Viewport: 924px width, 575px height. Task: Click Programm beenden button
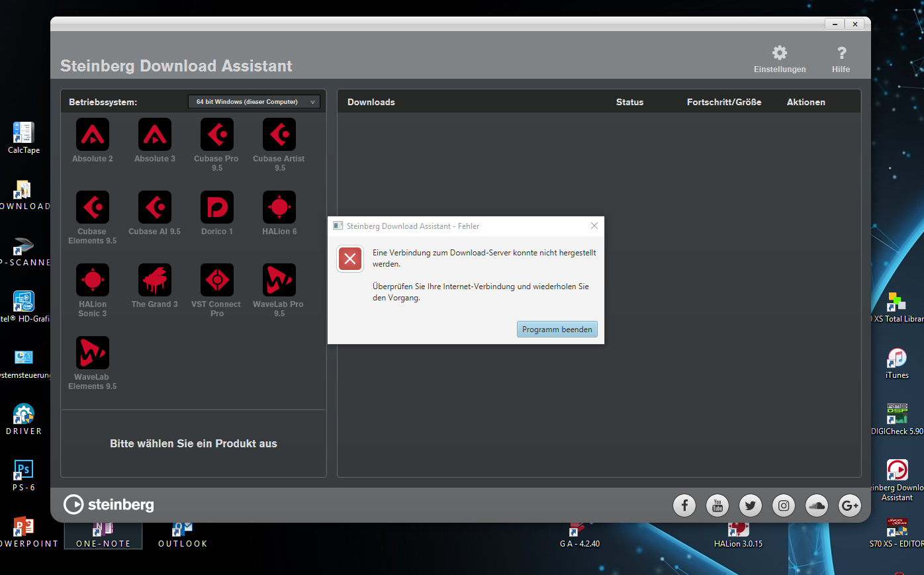[557, 330]
